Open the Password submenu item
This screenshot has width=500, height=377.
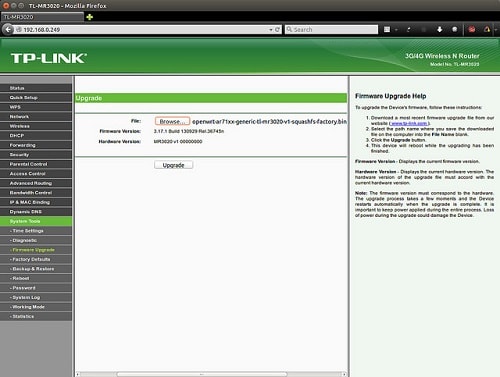pyautogui.click(x=36, y=288)
